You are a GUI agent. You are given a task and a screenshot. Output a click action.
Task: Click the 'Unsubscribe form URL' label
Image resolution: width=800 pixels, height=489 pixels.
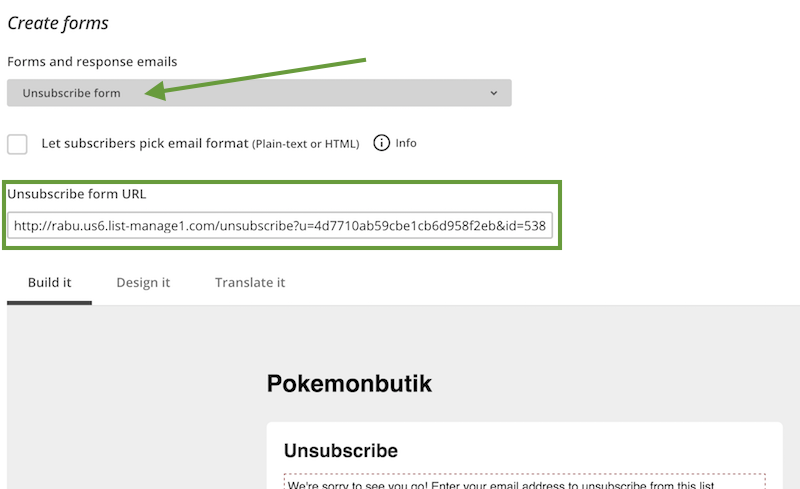point(77,194)
